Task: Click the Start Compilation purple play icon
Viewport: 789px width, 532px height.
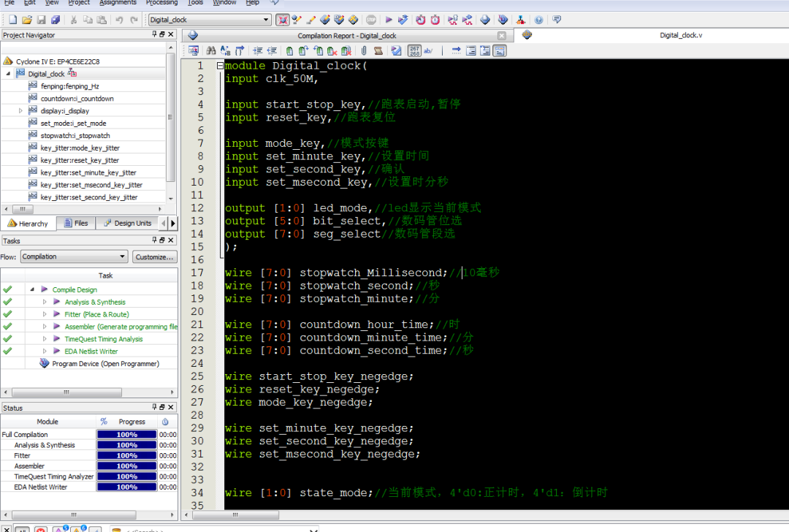Action: pos(389,20)
